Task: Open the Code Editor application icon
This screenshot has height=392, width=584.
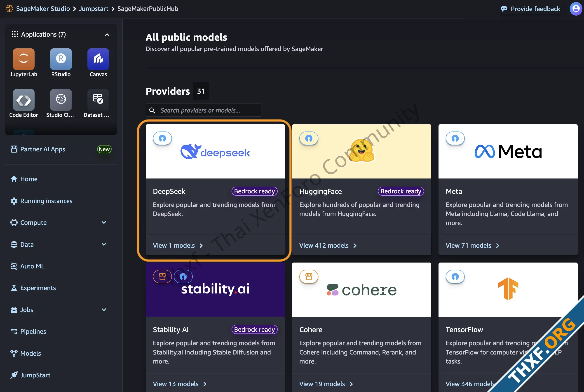Action: pyautogui.click(x=23, y=100)
